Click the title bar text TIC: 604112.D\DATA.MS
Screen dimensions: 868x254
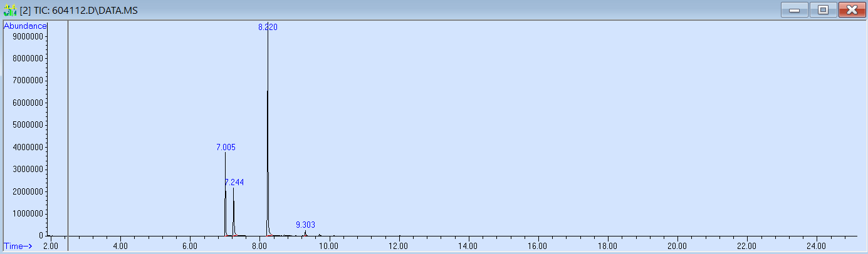point(87,10)
